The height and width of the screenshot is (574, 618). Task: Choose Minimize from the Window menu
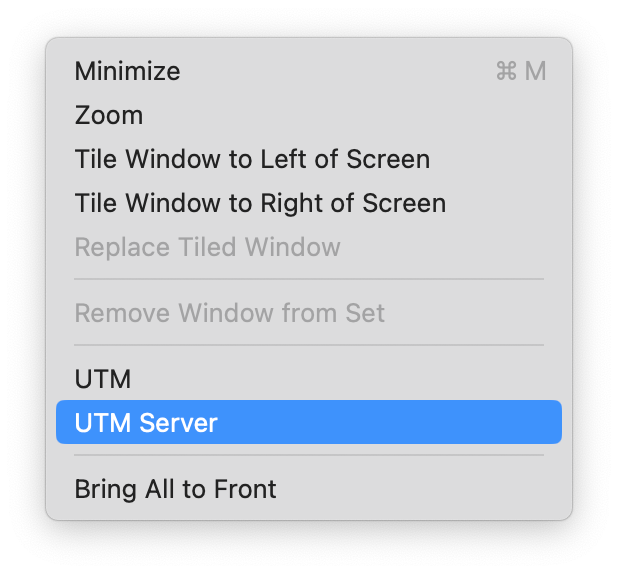coord(127,72)
